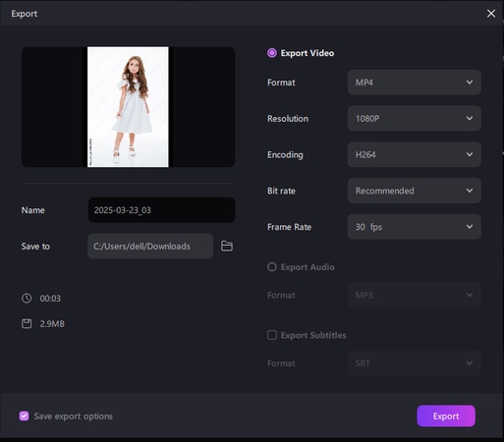504x442 pixels.
Task: Click the file size disk icon
Action: pyautogui.click(x=27, y=323)
